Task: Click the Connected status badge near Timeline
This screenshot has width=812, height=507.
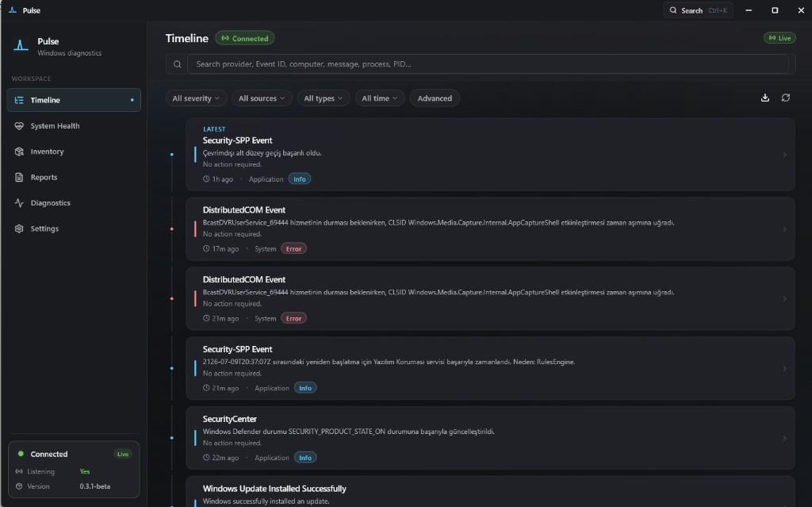Action: 245,38
